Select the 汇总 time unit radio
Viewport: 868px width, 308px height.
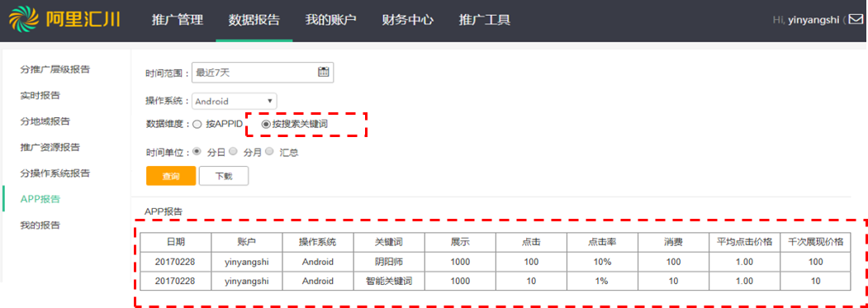[x=269, y=151]
